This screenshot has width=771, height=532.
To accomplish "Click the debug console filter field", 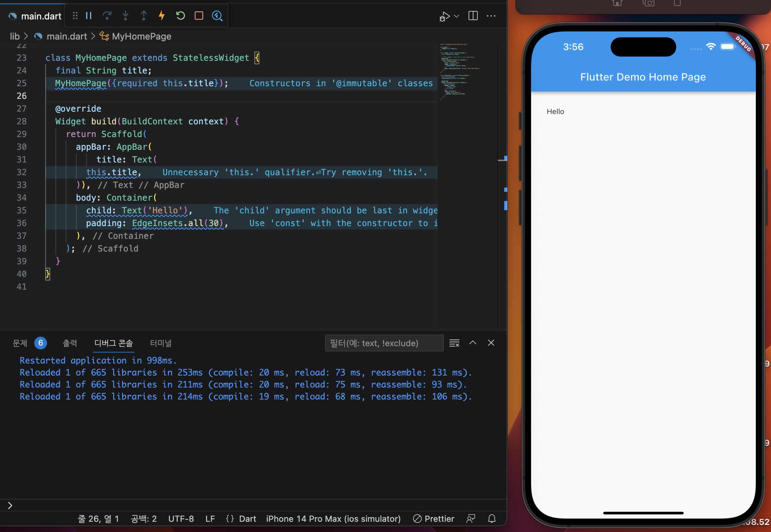I will 384,343.
